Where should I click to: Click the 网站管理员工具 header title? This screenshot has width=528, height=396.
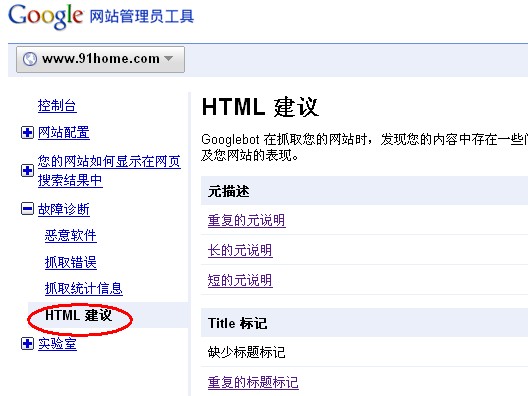coord(141,16)
